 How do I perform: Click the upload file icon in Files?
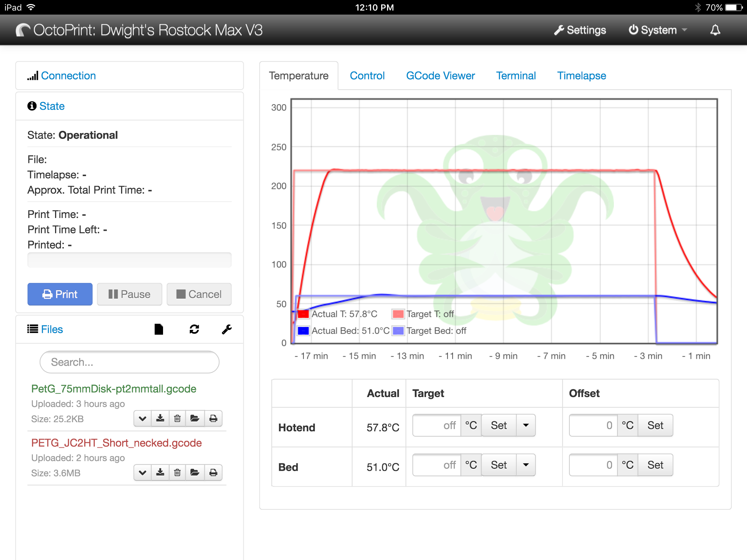(x=159, y=329)
